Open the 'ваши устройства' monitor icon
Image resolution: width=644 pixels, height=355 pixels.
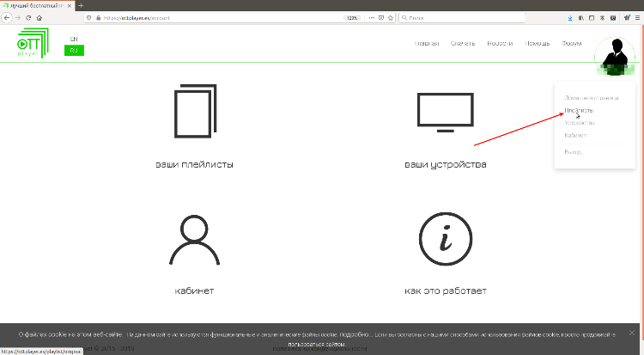[x=445, y=112]
